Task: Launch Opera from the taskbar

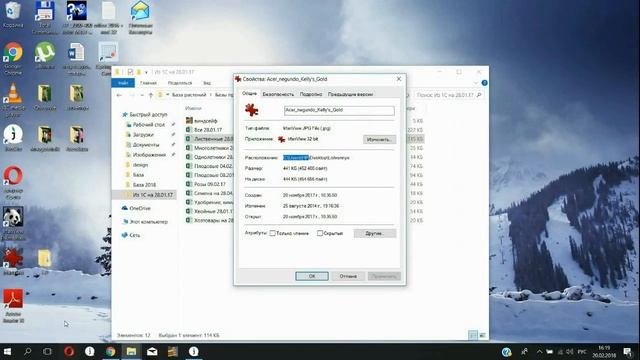Action: tap(69, 351)
